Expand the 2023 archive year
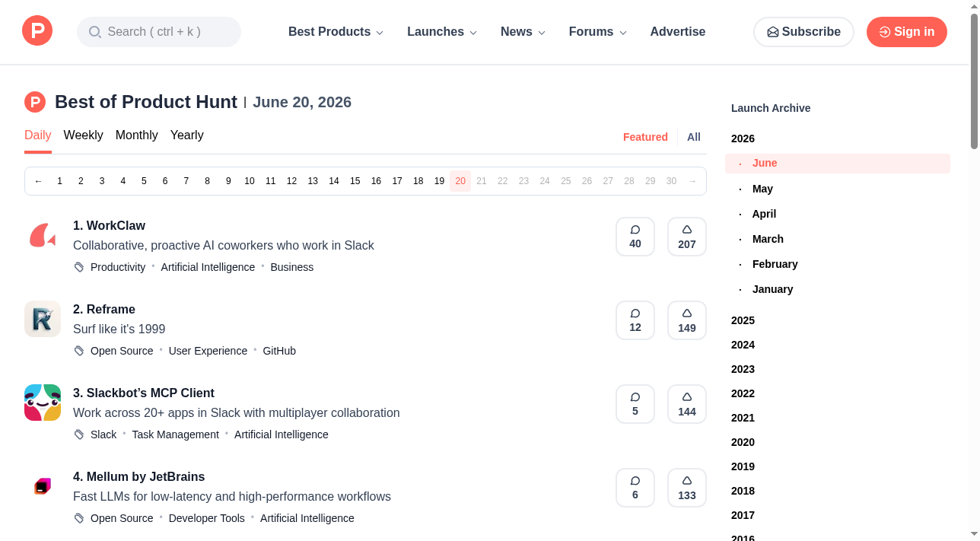The width and height of the screenshot is (980, 541). tap(743, 369)
